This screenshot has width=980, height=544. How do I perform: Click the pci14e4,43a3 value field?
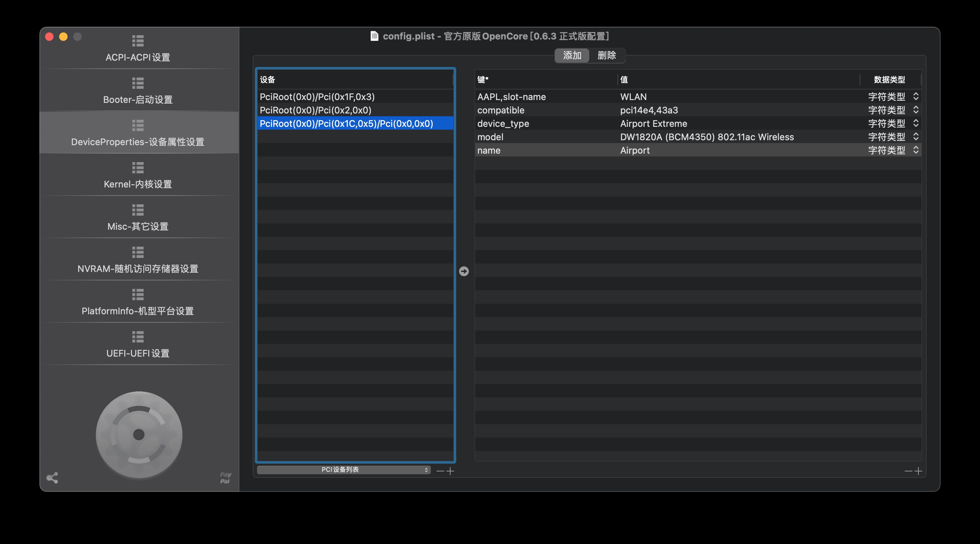tap(649, 110)
